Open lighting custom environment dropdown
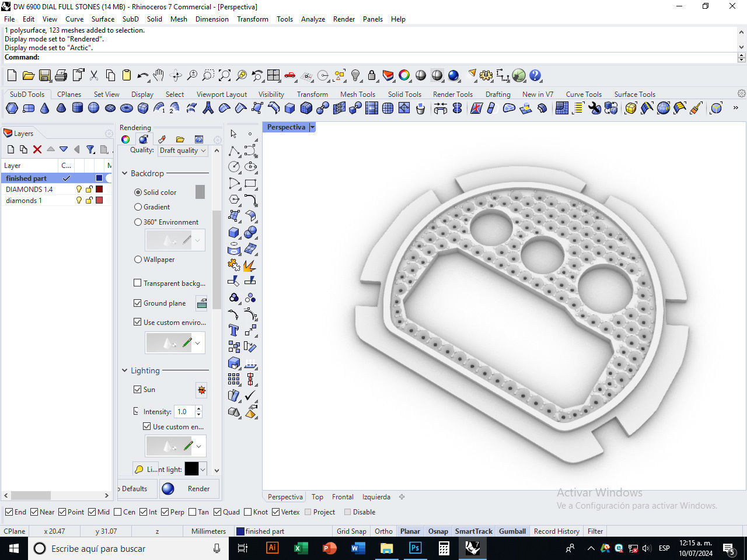The image size is (747, 560). [x=199, y=446]
